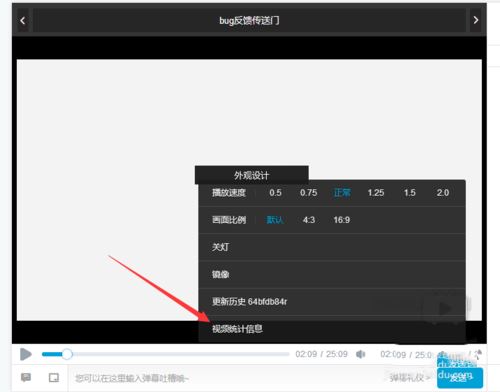Select 4:3 aspect ratio
Screen dimensions: 500x392
(309, 220)
